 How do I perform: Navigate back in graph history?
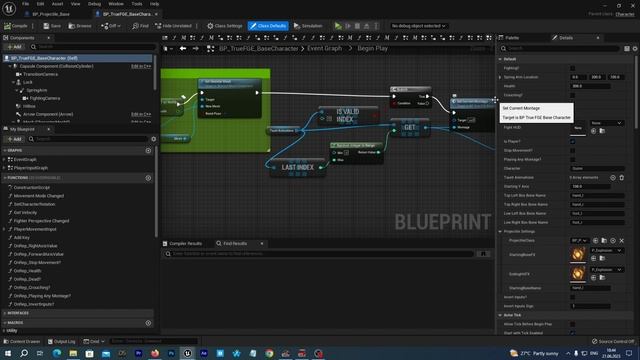(183, 49)
